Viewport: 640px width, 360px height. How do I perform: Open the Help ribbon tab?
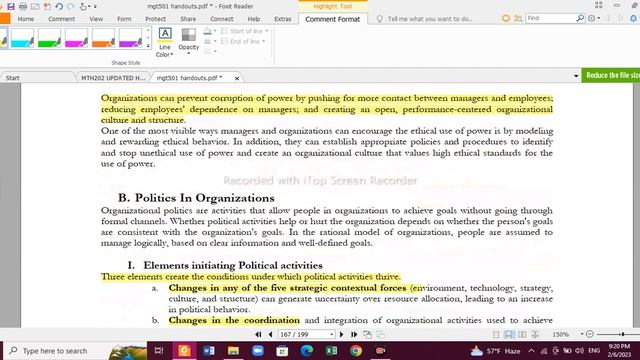[x=253, y=19]
